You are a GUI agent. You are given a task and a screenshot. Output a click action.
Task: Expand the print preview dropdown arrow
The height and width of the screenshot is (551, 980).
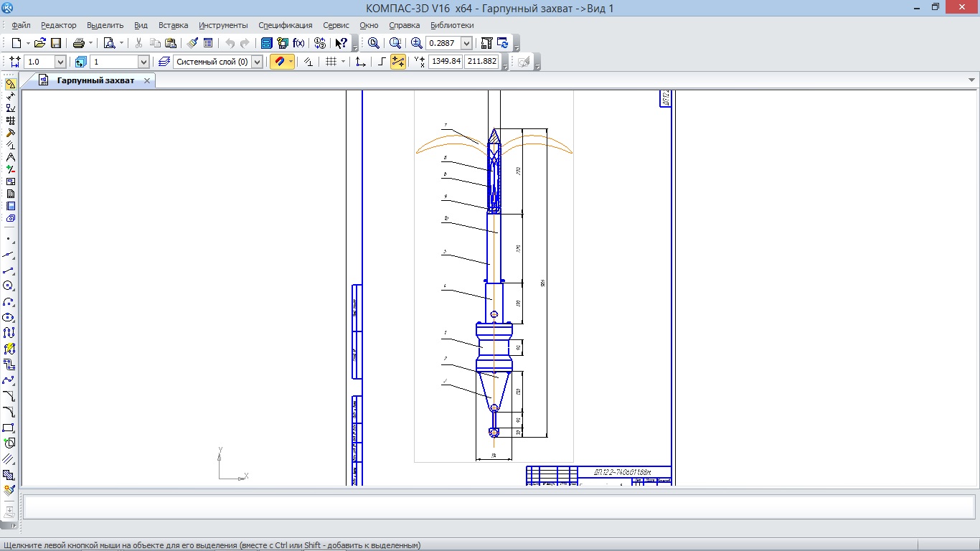(x=121, y=43)
